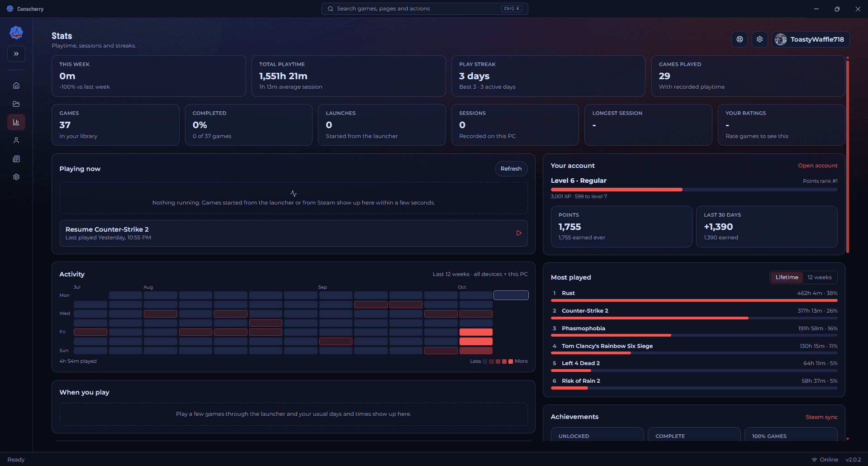
Task: Click the Conscherry icon in the title bar
Action: (x=10, y=9)
